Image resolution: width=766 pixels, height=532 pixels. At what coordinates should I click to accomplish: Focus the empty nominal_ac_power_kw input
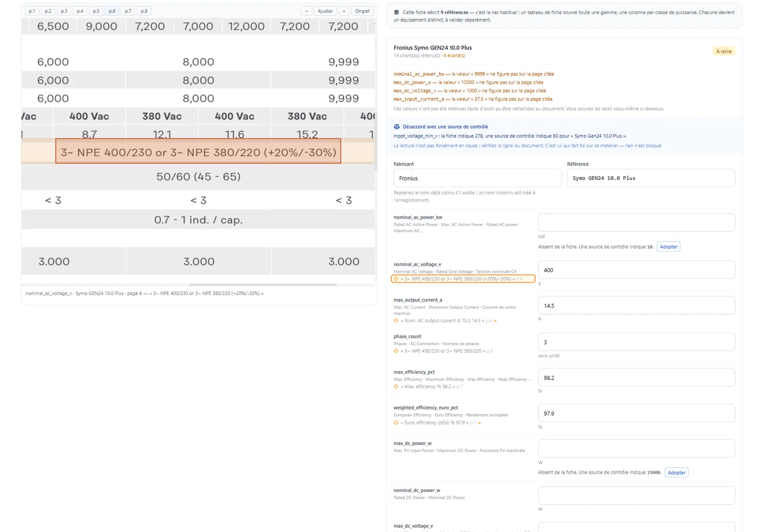click(x=636, y=223)
